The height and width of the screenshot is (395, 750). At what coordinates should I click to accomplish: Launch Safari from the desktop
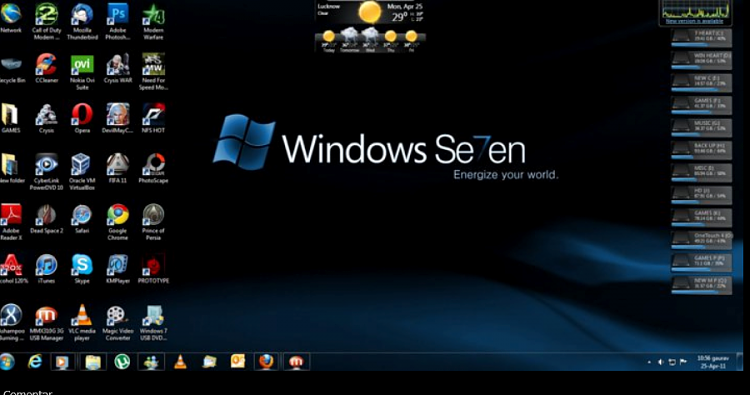point(82,219)
